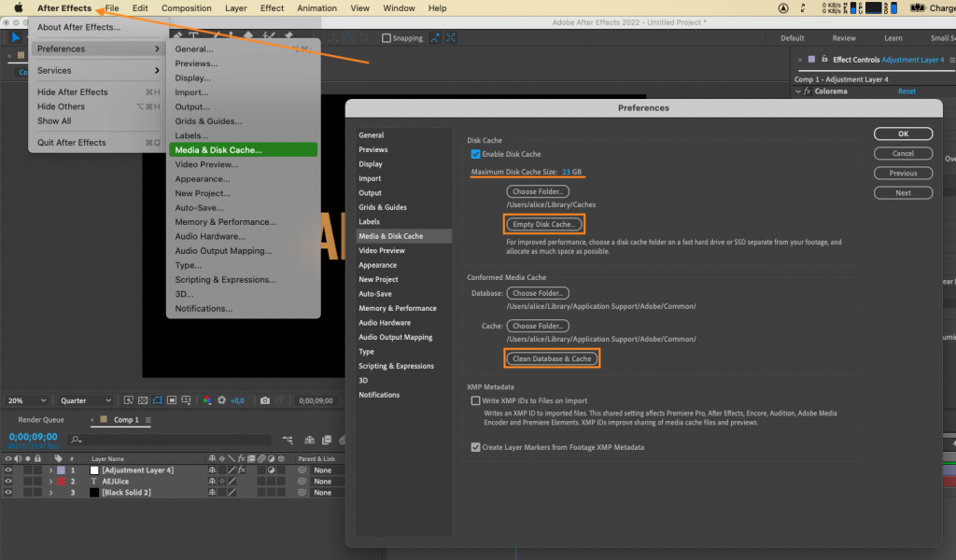Uncheck Write XMP IDs to Files on Import
Screen dimensions: 956x560
pyautogui.click(x=476, y=400)
